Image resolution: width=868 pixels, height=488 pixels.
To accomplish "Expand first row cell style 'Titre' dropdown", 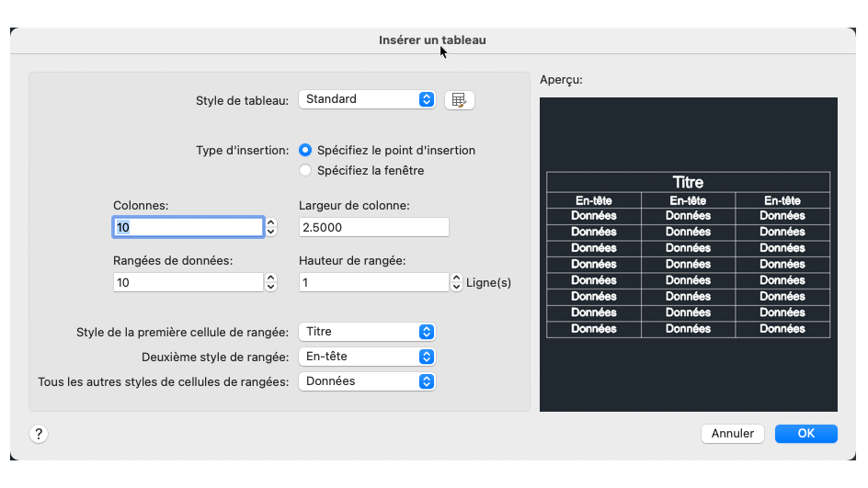I will pos(367,332).
